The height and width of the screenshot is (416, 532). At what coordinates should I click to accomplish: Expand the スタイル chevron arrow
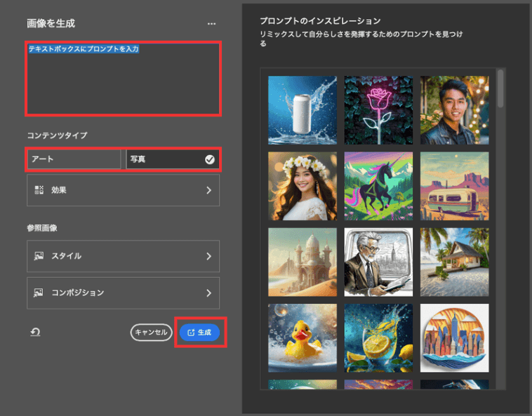(208, 256)
